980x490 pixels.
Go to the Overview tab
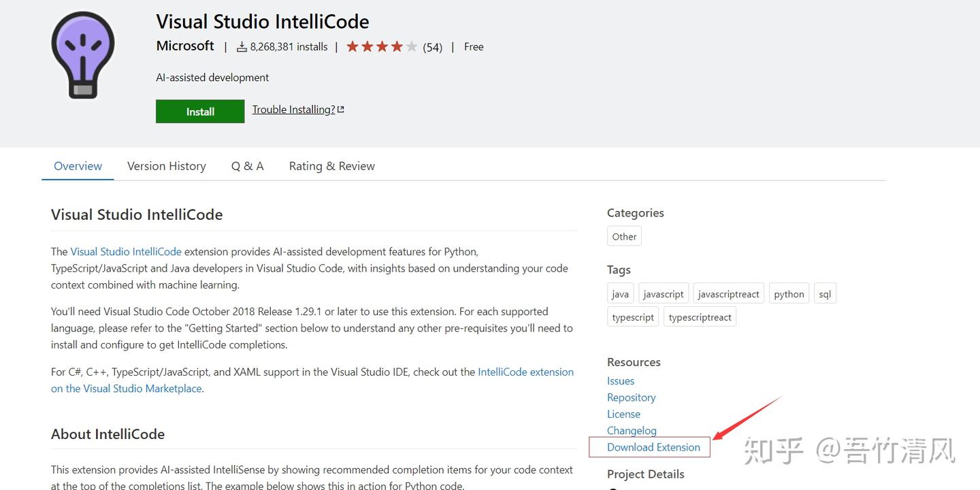[x=78, y=166]
